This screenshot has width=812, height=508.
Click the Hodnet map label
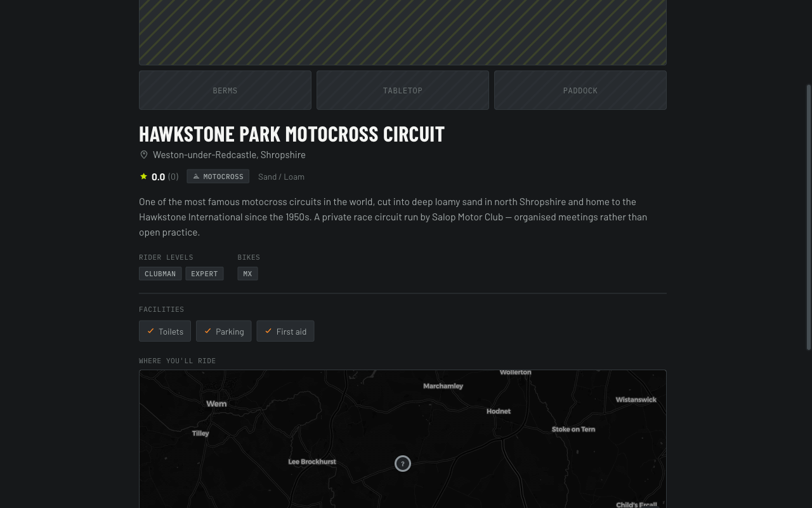point(499,411)
